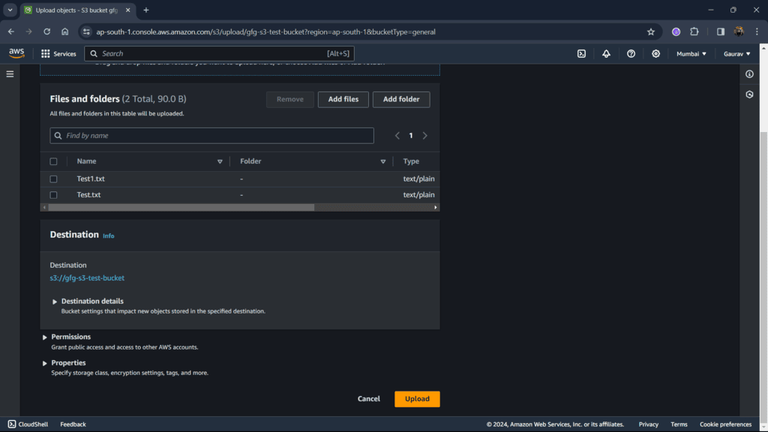The width and height of the screenshot is (768, 432).
Task: Click the Upload button
Action: 417,399
